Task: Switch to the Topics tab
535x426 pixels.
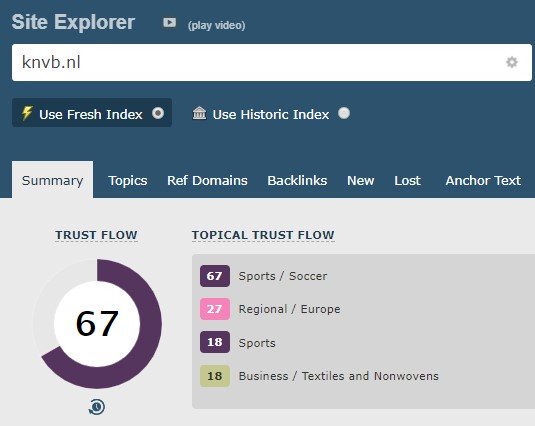Action: pyautogui.click(x=128, y=180)
